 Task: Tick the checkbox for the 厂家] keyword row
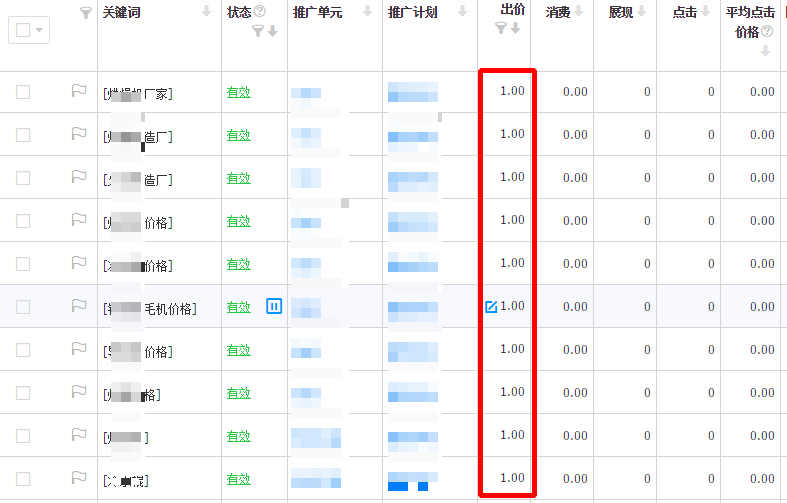point(23,92)
